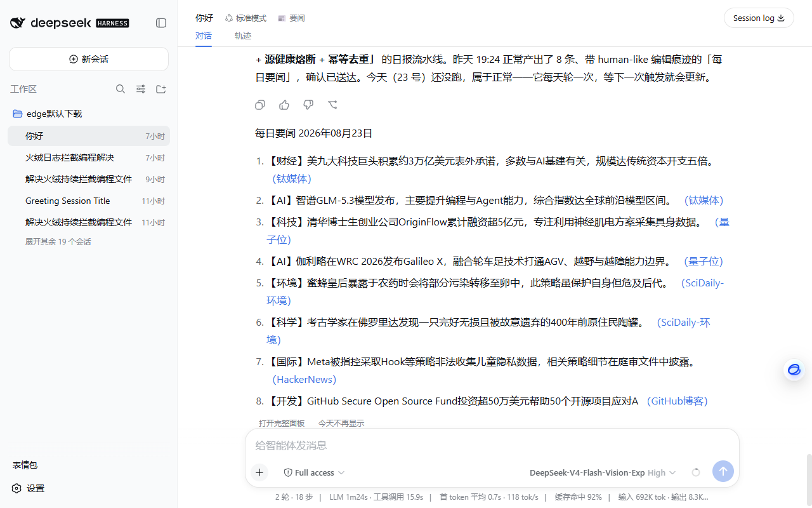This screenshot has height=508, width=812.
Task: Open 表情包 in sidebar
Action: tap(25, 465)
